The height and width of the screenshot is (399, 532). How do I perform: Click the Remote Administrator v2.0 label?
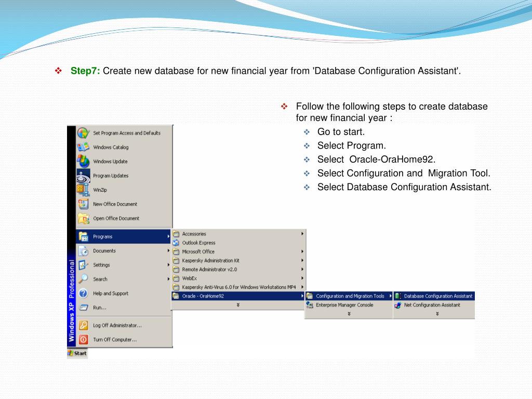pyautogui.click(x=209, y=270)
